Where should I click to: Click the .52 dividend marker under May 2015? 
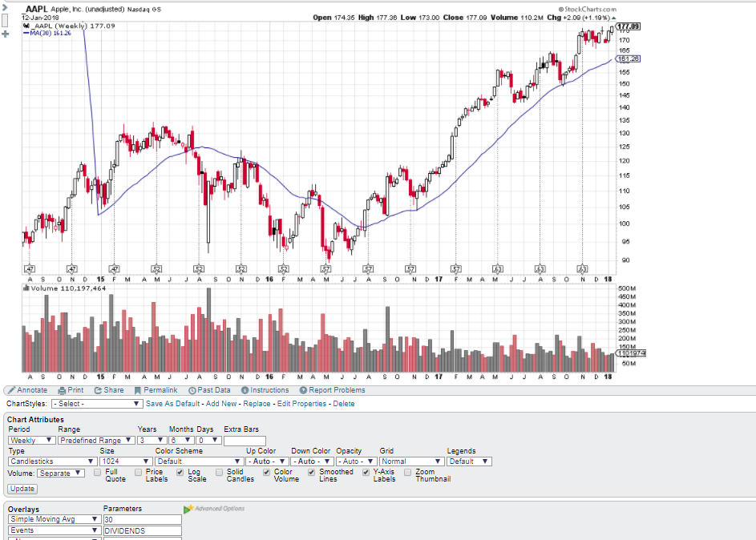[156, 268]
